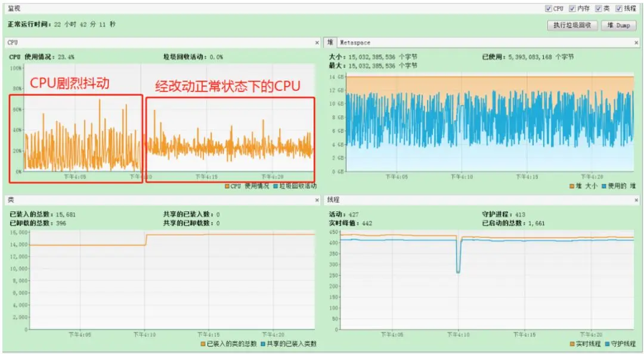Click the 使用的 堆 legend swatch
The height and width of the screenshot is (354, 644).
603,186
